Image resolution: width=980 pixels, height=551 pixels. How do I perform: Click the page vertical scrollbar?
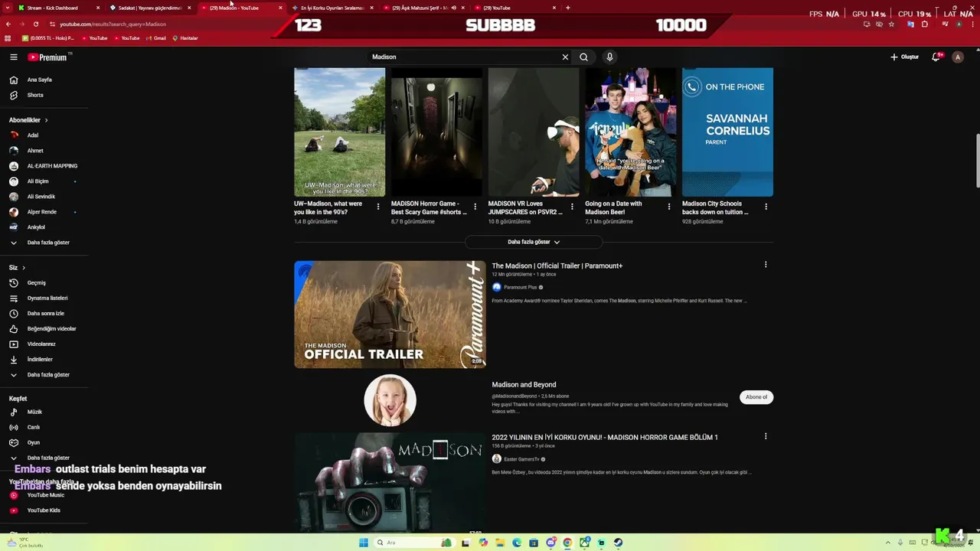(977, 159)
